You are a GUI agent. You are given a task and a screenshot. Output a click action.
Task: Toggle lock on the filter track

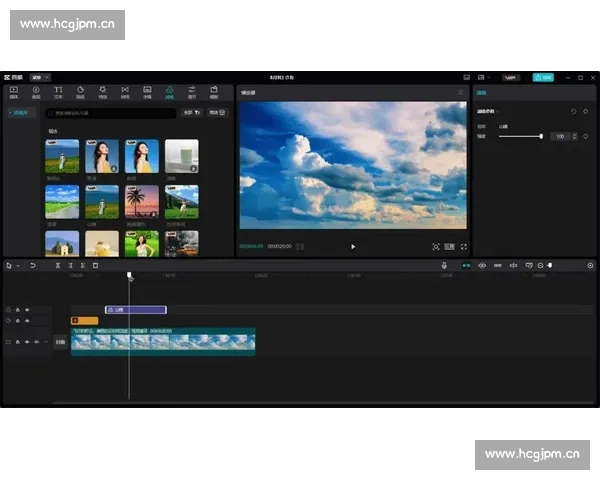(17, 310)
